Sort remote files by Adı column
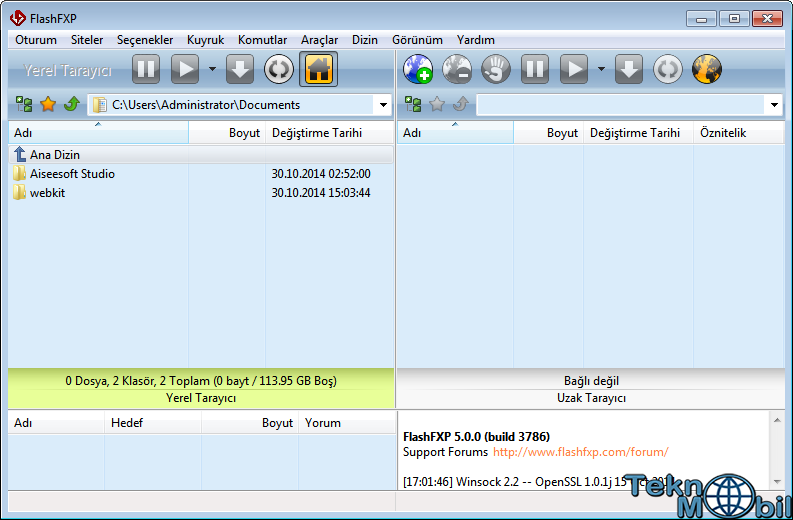 pos(455,133)
